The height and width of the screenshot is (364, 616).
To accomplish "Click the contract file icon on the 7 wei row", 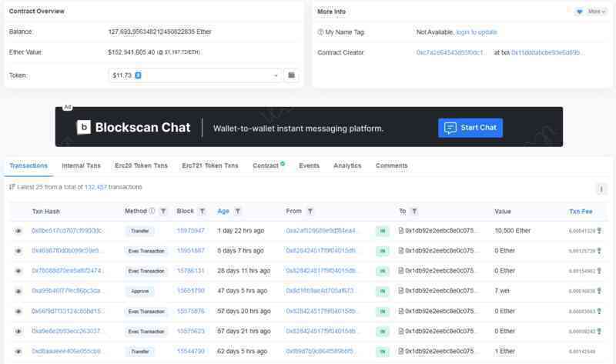I will tap(400, 291).
